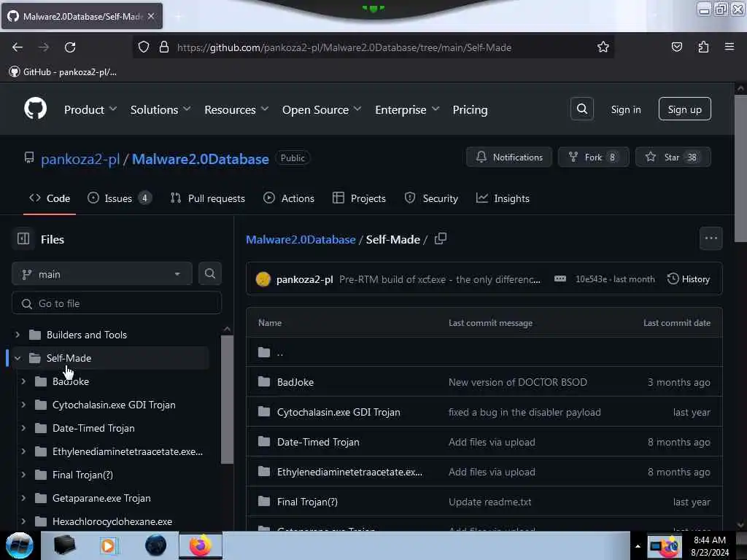Click the Notifications button
The image size is (747, 560).
pyautogui.click(x=508, y=157)
